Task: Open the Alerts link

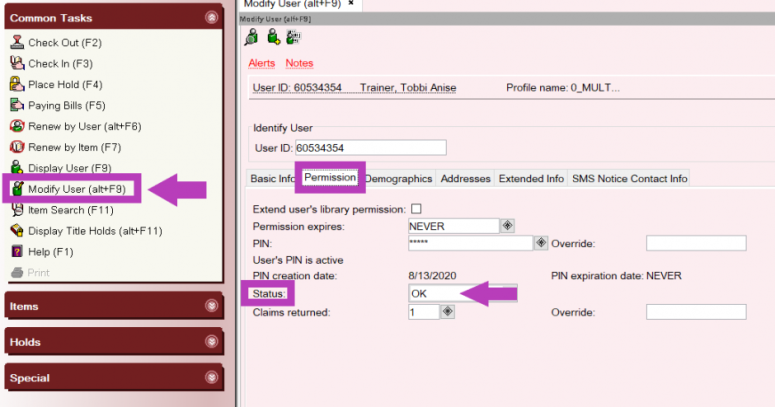Action: [x=261, y=63]
